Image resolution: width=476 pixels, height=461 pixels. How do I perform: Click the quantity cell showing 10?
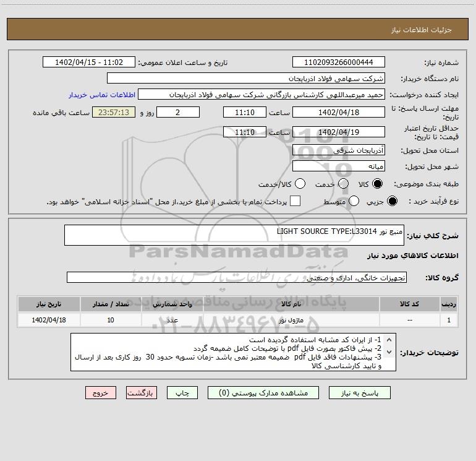(111, 320)
